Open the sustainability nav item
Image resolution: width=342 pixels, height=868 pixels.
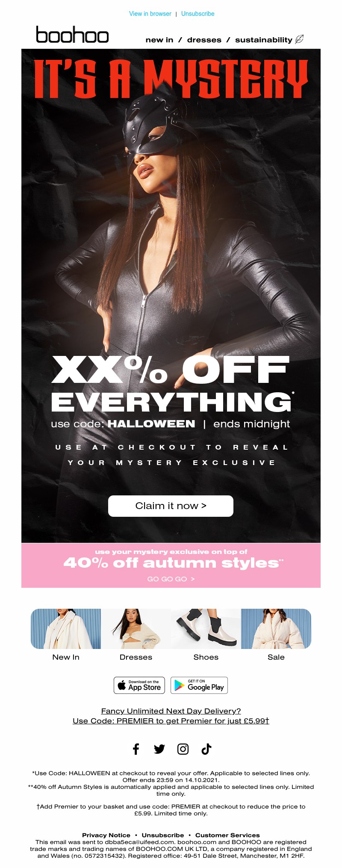click(264, 40)
